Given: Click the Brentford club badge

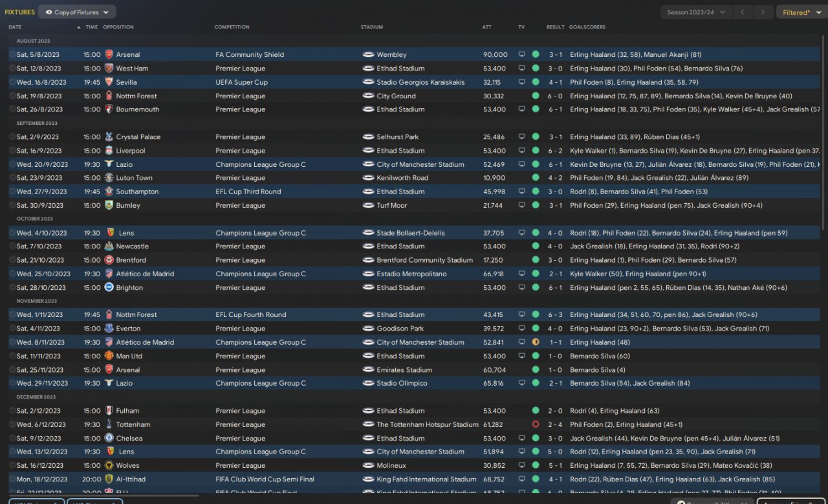Looking at the screenshot, I should tap(109, 260).
